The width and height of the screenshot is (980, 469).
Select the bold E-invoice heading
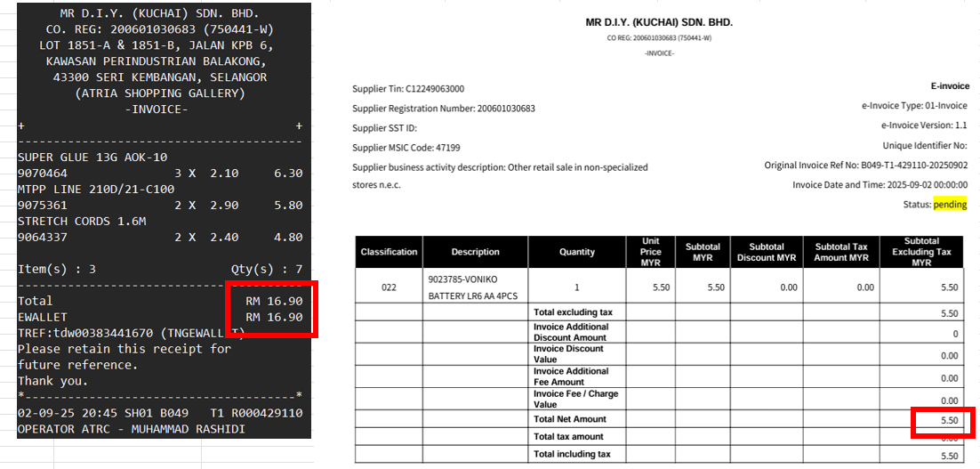click(x=950, y=86)
